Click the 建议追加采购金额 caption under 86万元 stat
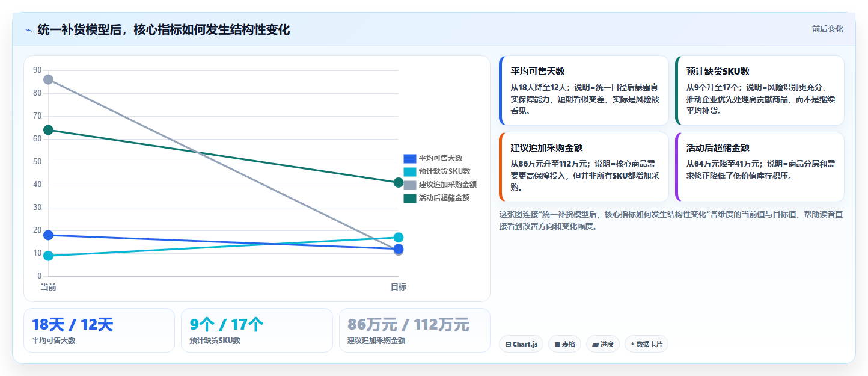The image size is (868, 376). tap(376, 341)
